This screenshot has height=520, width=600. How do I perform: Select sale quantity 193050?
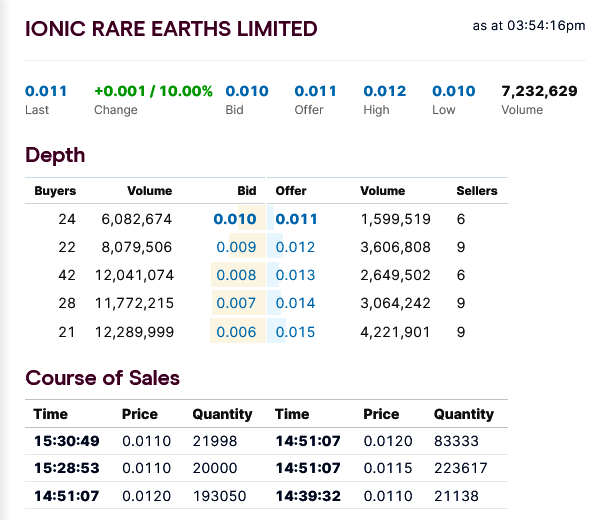coord(220,496)
